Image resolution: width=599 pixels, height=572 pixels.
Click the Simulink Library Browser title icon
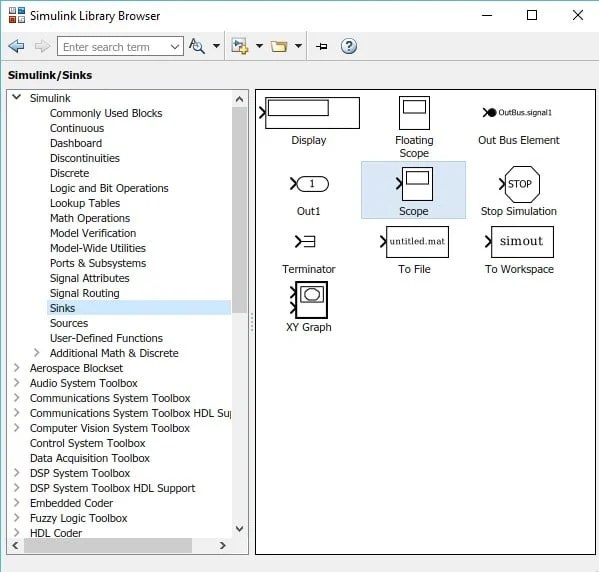pyautogui.click(x=17, y=16)
